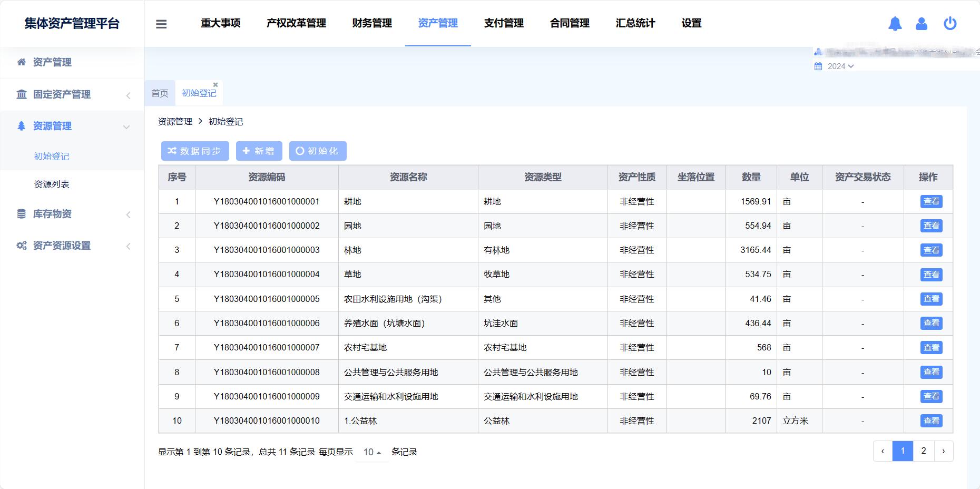Switch to the 财务管理 top menu
This screenshot has width=980, height=489.
point(372,23)
